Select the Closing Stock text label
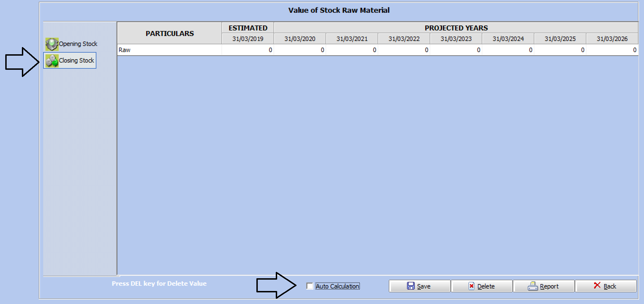644x304 pixels. coord(76,60)
